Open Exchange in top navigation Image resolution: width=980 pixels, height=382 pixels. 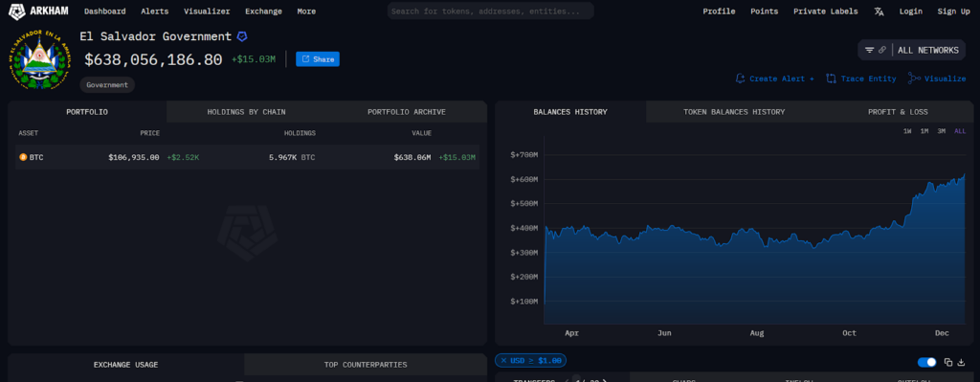point(264,11)
